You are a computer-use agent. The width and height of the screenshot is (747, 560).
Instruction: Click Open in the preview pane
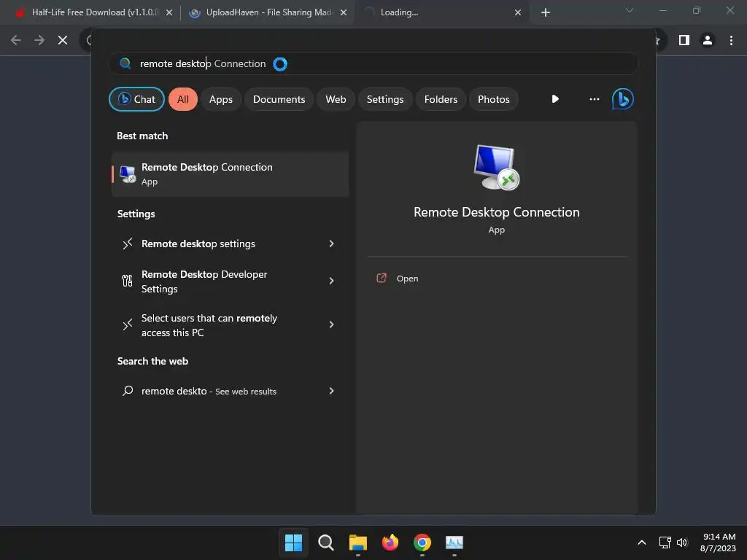coord(407,279)
